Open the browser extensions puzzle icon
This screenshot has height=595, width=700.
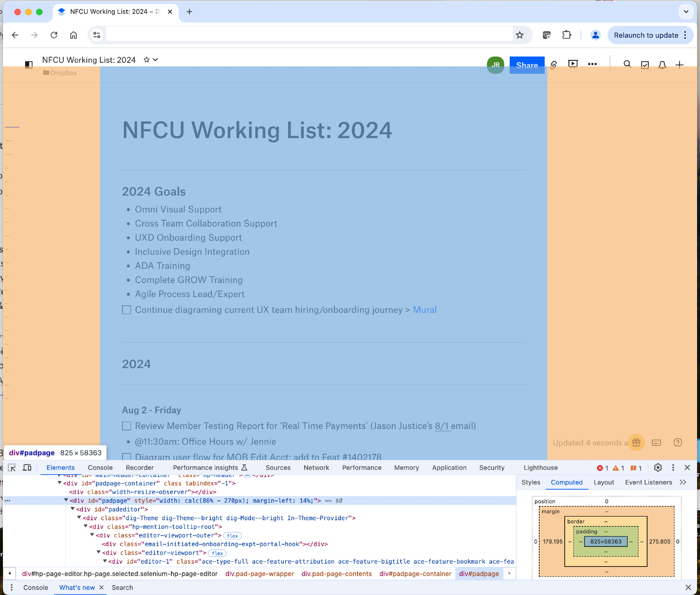point(566,35)
